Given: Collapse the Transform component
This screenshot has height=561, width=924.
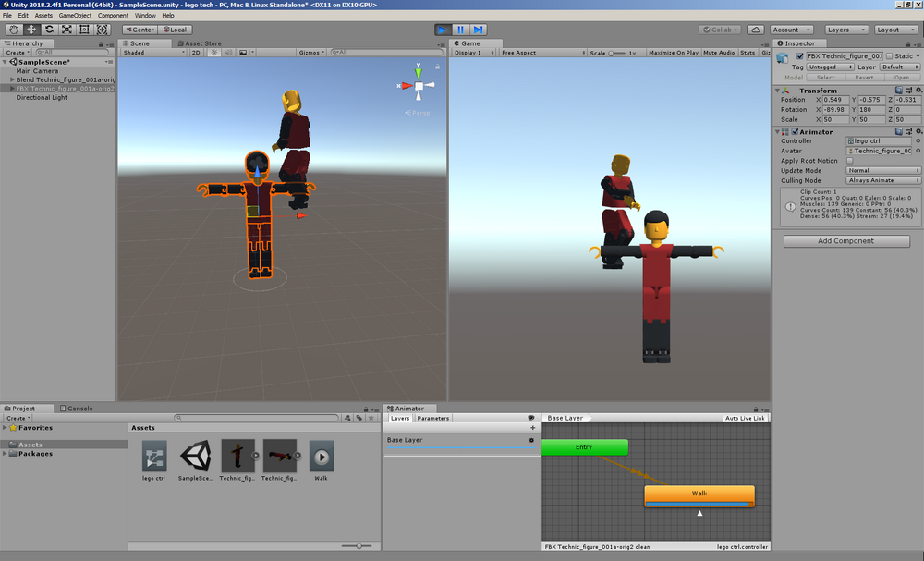Looking at the screenshot, I should (777, 91).
